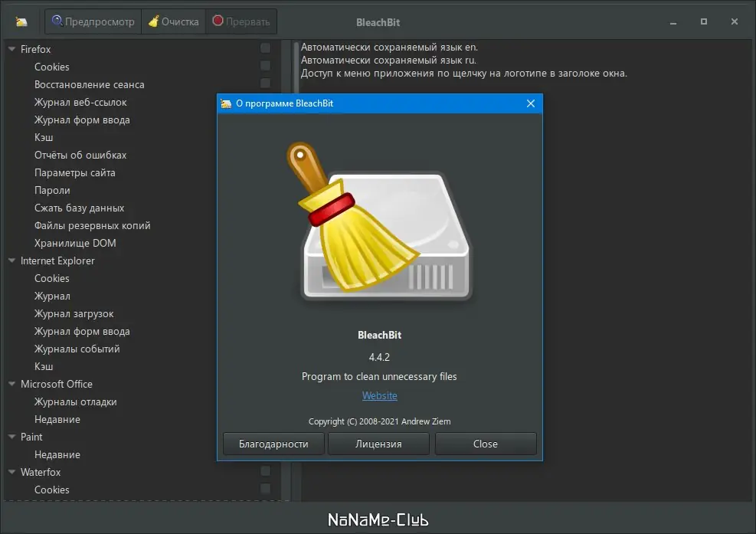Open the Website link
Viewport: 756px width, 534px height.
(x=379, y=395)
